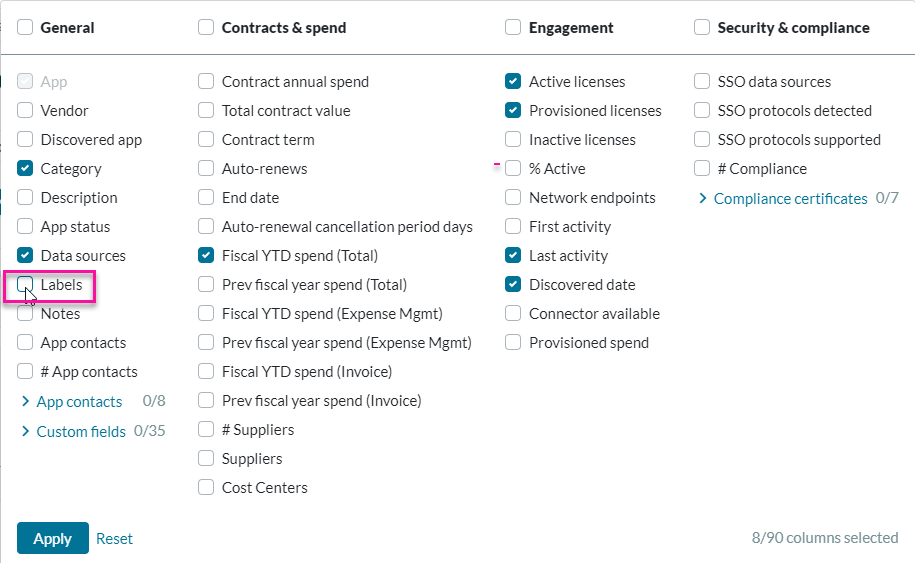Enable the Cost Centers column

tap(206, 488)
